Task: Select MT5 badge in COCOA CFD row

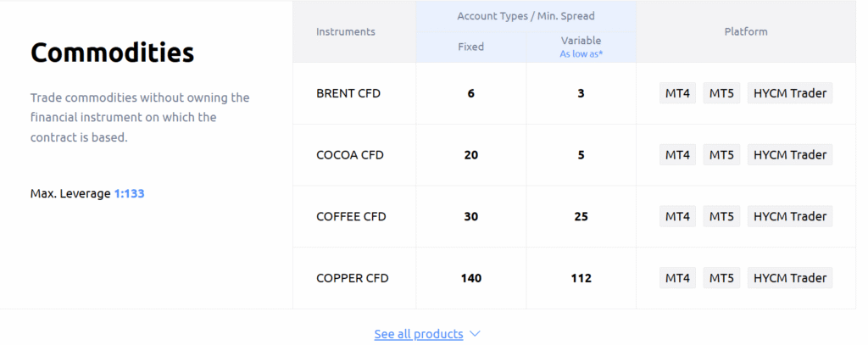Action: 721,155
